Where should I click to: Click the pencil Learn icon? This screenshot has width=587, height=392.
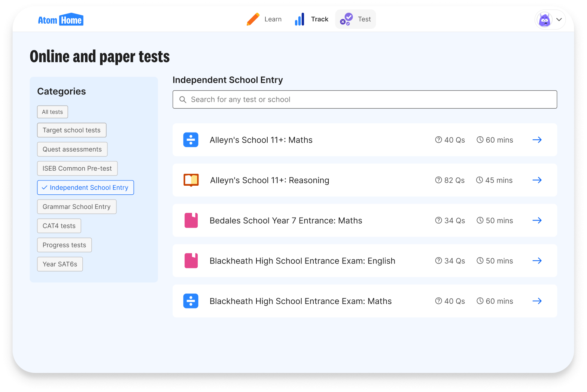tap(253, 19)
